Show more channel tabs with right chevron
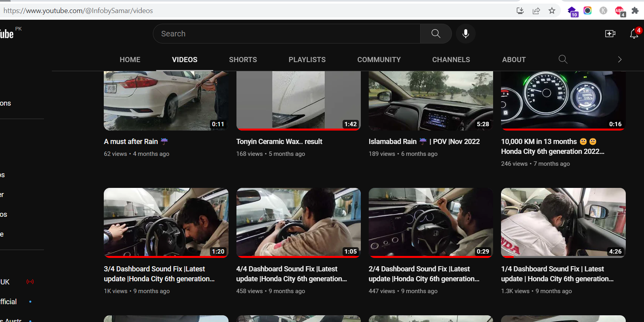This screenshot has height=322, width=644. [620, 59]
